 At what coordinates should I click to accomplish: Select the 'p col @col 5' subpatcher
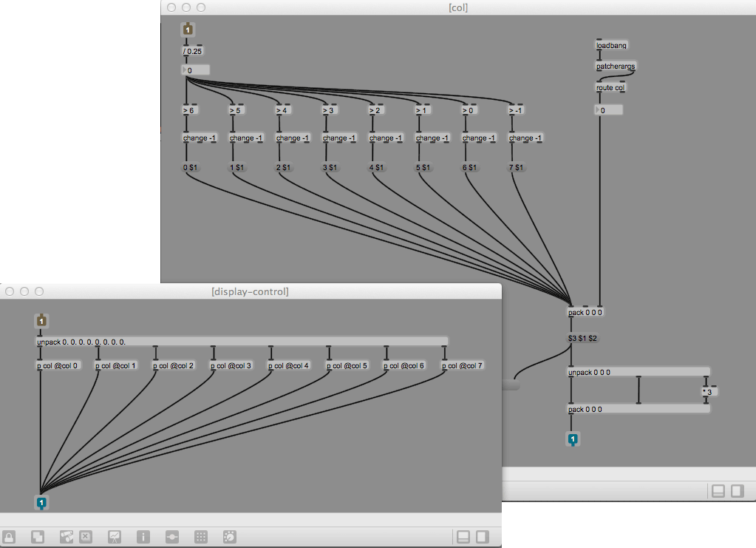pos(347,365)
